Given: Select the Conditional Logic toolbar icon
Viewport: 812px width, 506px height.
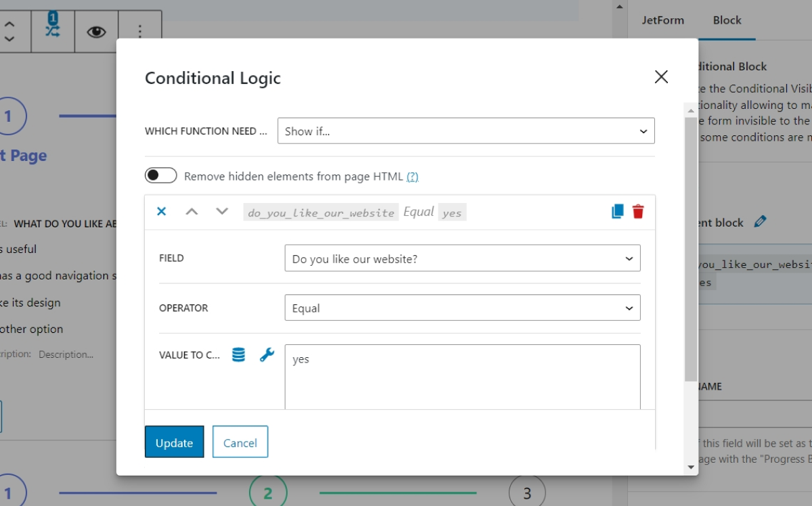Looking at the screenshot, I should (53, 30).
